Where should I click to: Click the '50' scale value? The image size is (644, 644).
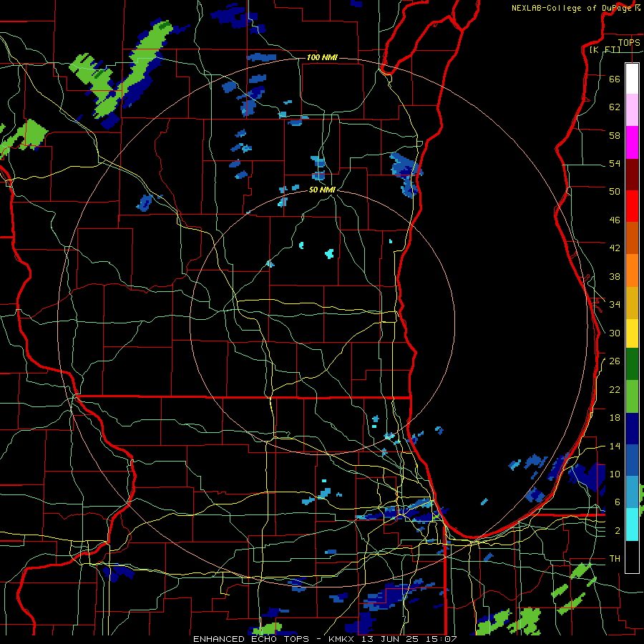coord(615,191)
